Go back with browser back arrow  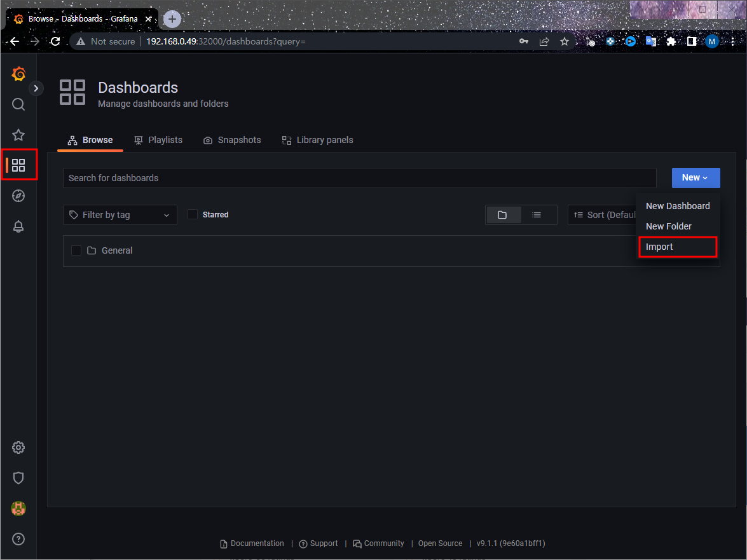pyautogui.click(x=15, y=41)
